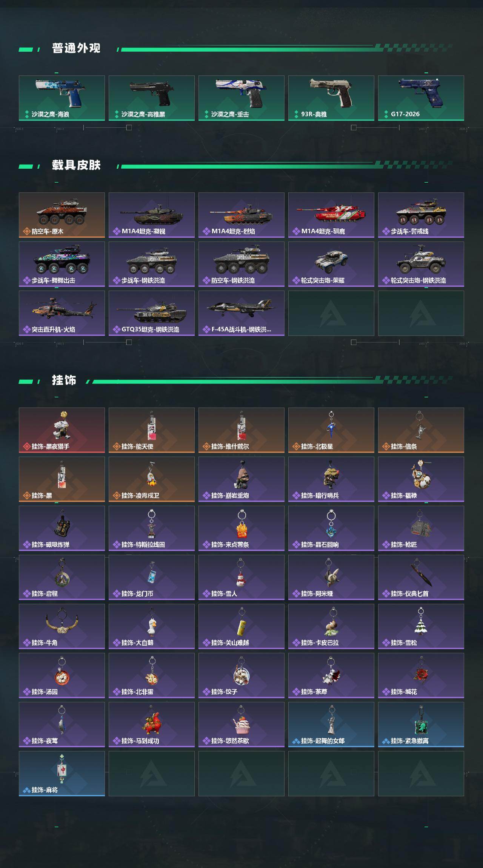Choose the 挂饰-来点薯条 fries charm
This screenshot has width=483, height=868.
[x=241, y=528]
